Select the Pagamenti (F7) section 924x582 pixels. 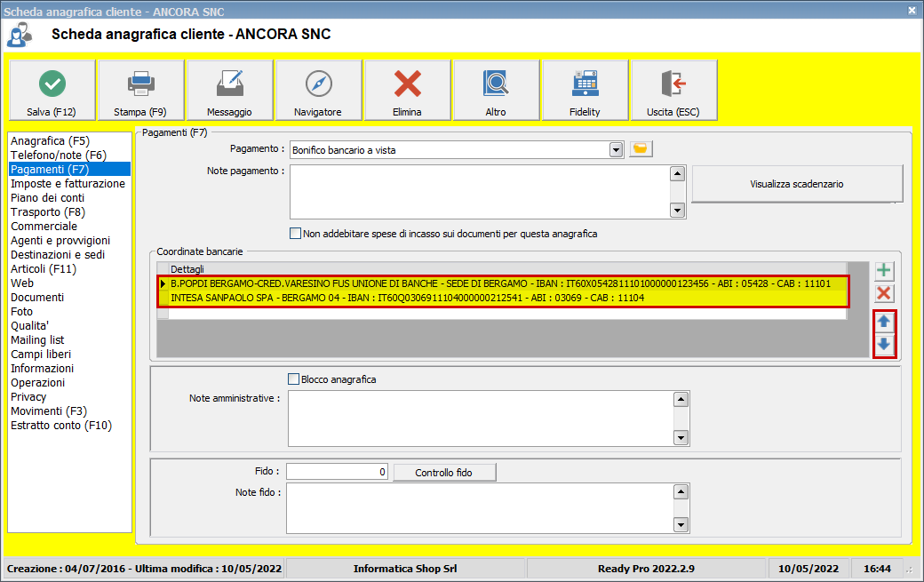coord(69,169)
